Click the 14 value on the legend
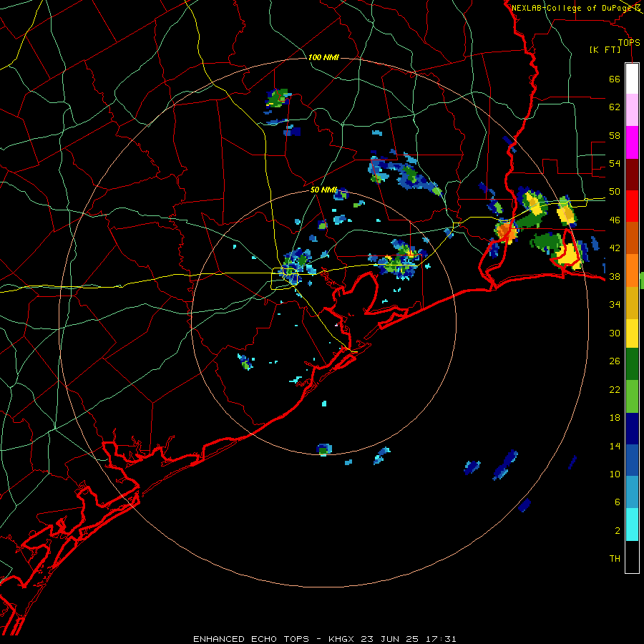This screenshot has width=644, height=644. tap(615, 446)
